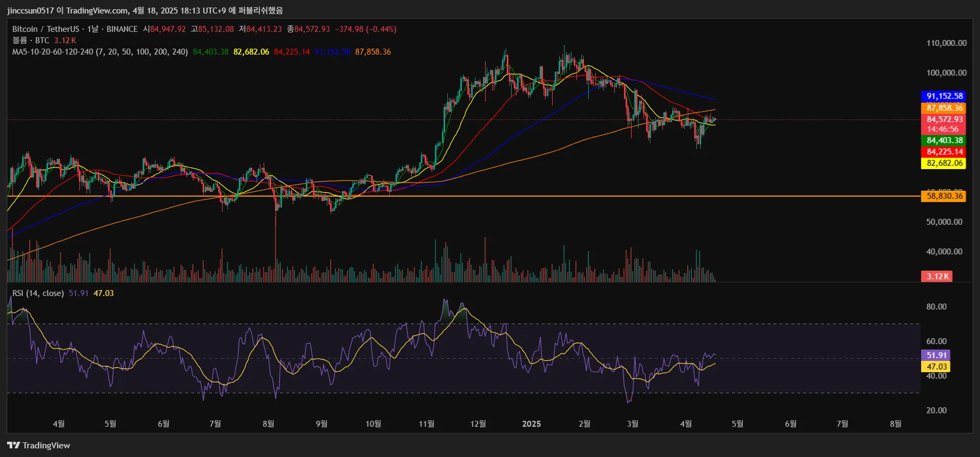The width and height of the screenshot is (980, 457).
Task: Click the 9월 marker on the time axis
Action: (x=321, y=424)
